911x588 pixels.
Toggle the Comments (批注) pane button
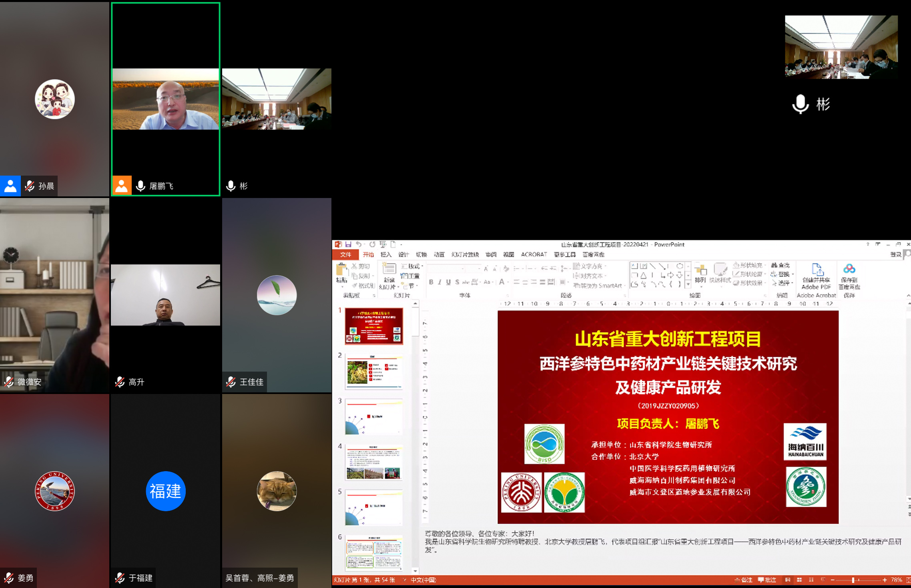(767, 580)
